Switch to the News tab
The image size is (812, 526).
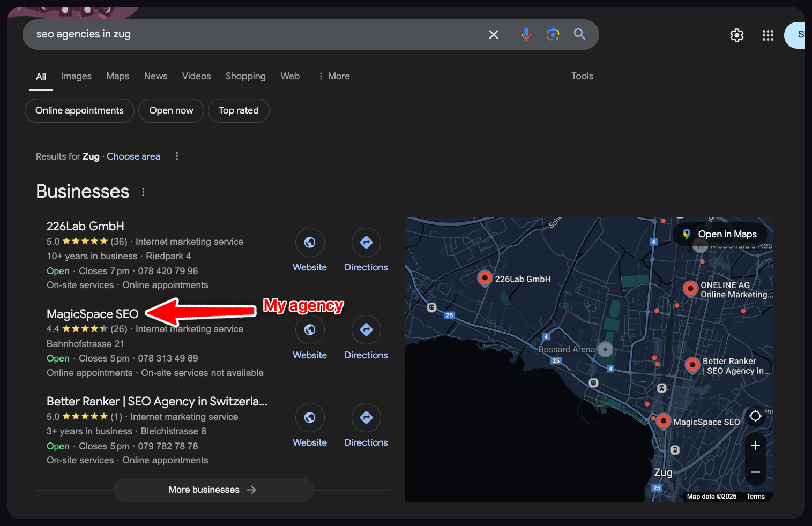coord(155,76)
